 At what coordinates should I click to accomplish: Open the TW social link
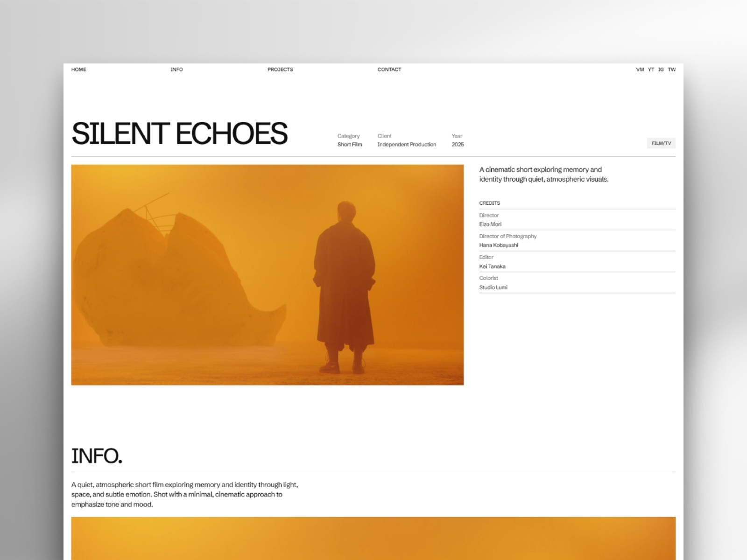click(671, 70)
